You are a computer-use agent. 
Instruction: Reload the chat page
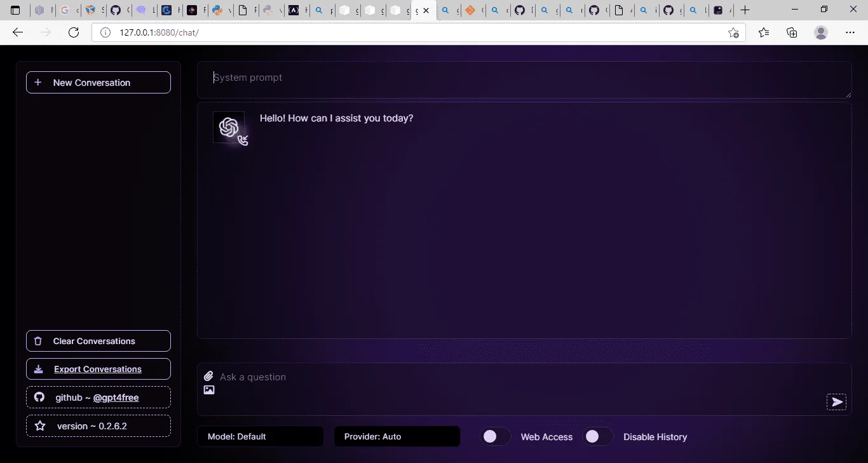point(74,32)
